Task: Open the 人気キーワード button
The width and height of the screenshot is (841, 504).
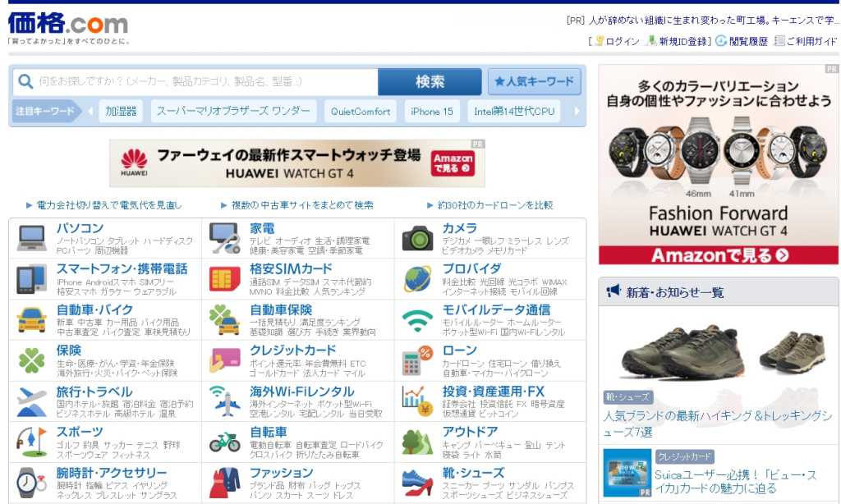Action: (x=534, y=82)
